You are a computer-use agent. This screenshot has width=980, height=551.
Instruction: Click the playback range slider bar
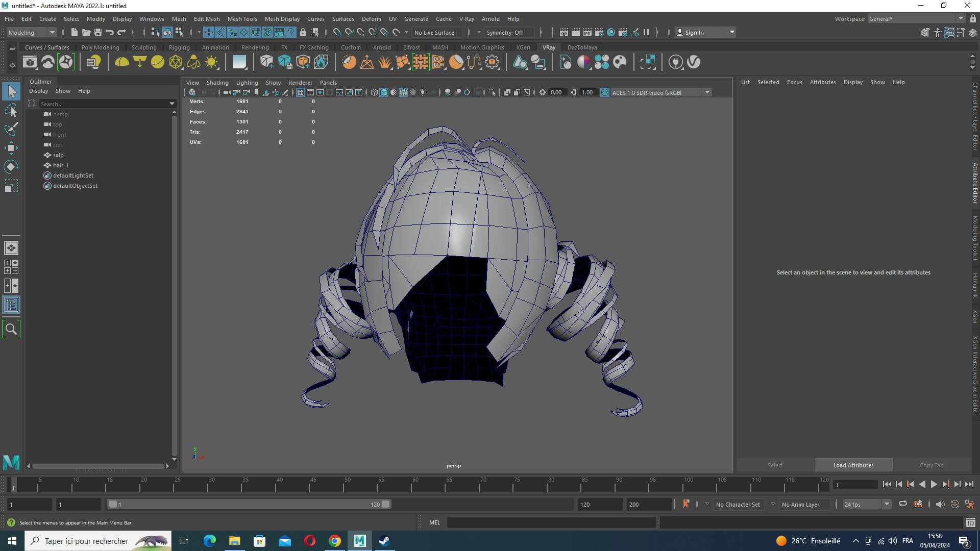pos(249,504)
